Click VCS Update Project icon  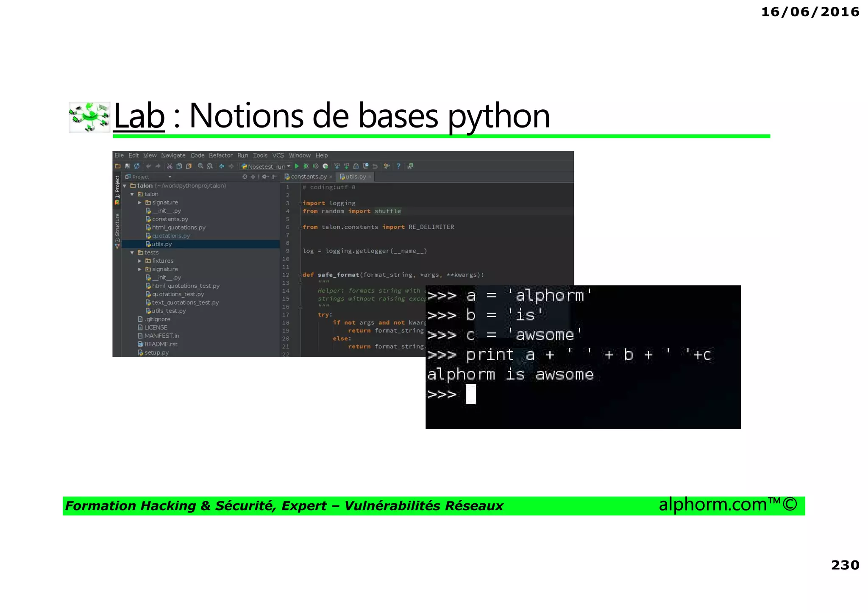tap(337, 166)
